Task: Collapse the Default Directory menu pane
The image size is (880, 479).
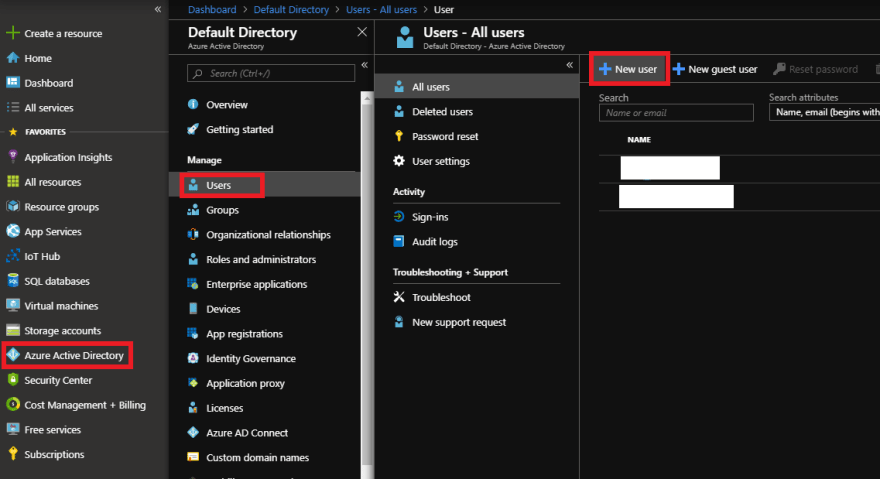Action: pyautogui.click(x=364, y=65)
